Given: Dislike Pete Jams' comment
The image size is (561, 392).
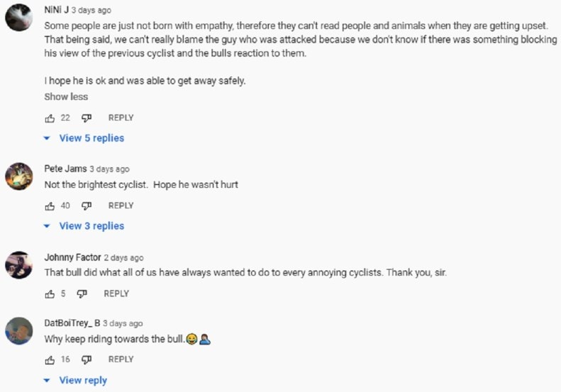Looking at the screenshot, I should tap(87, 206).
